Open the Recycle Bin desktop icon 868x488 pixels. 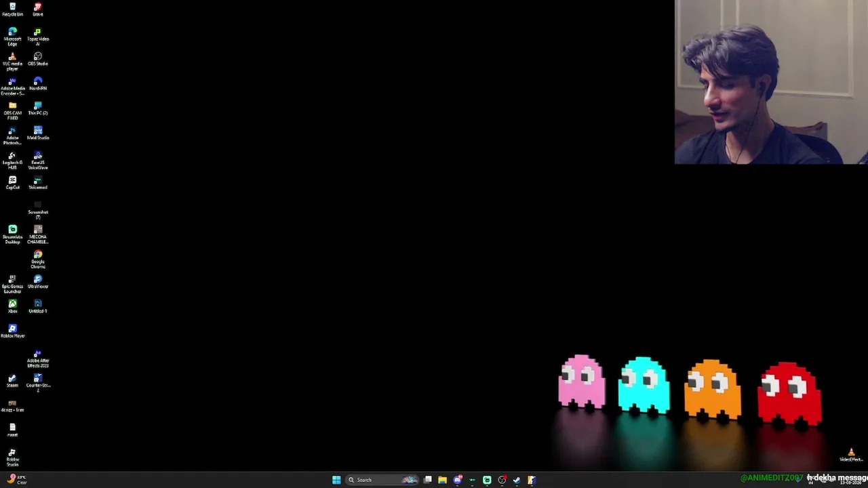click(12, 9)
